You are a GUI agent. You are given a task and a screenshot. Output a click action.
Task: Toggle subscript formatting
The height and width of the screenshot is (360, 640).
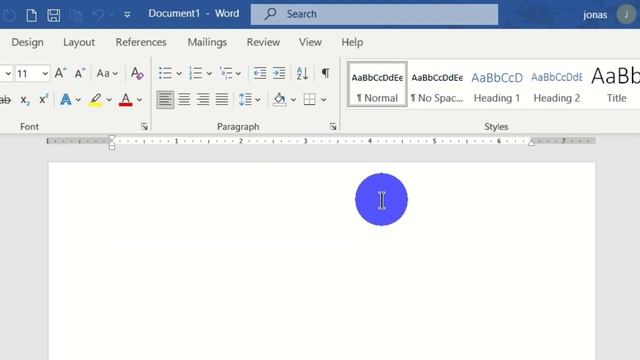point(25,100)
